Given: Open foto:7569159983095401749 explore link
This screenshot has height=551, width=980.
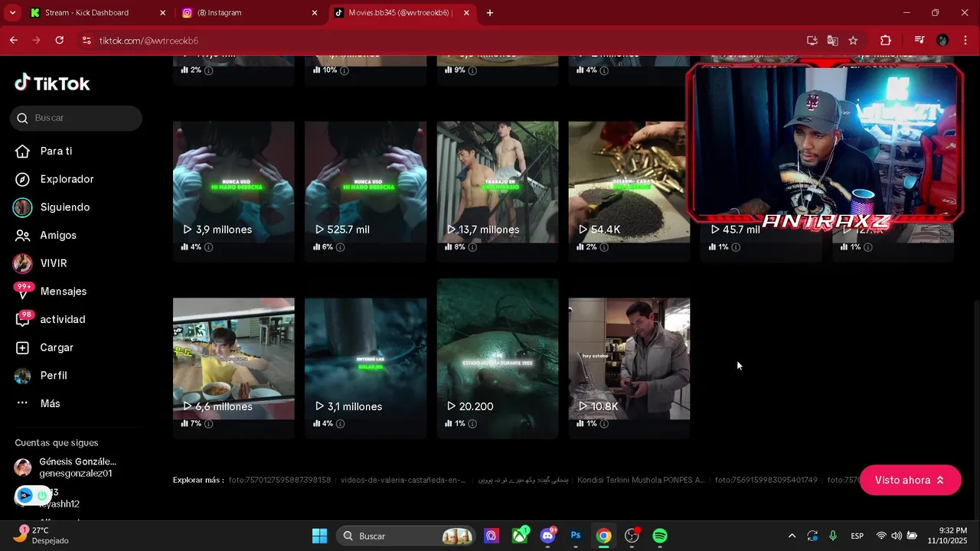Looking at the screenshot, I should (x=766, y=480).
